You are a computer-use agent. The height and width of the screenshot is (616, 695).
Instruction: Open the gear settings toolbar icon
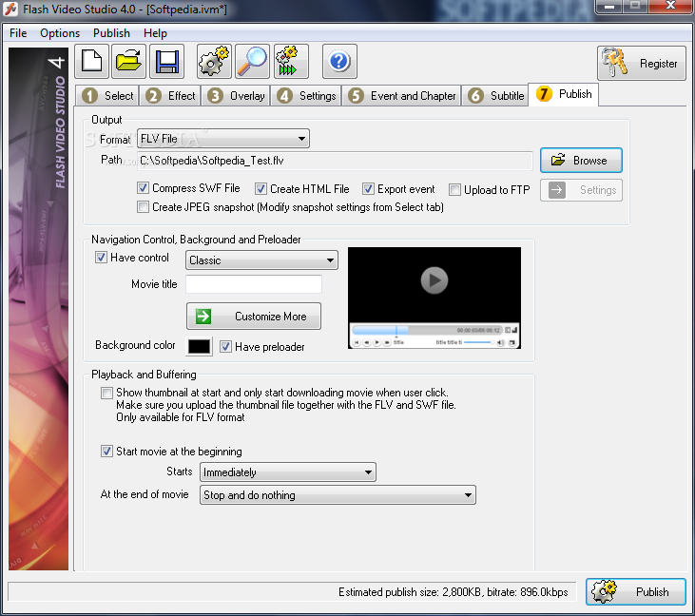[214, 62]
